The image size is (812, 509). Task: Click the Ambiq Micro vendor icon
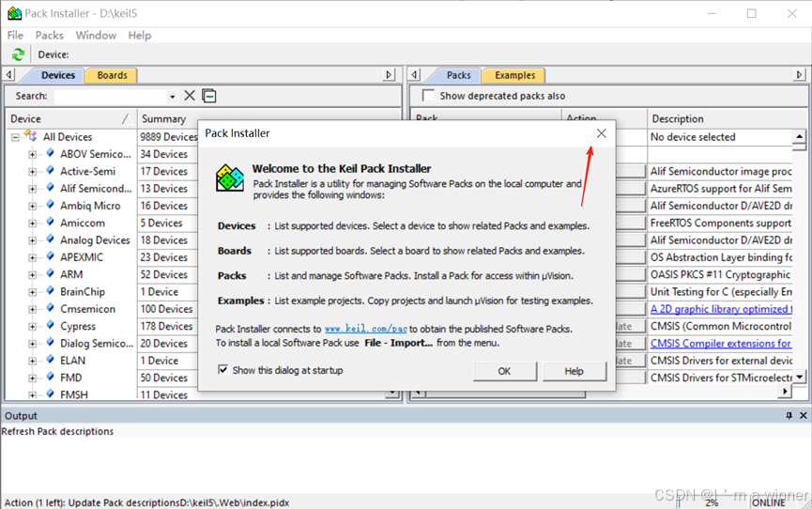coord(51,205)
